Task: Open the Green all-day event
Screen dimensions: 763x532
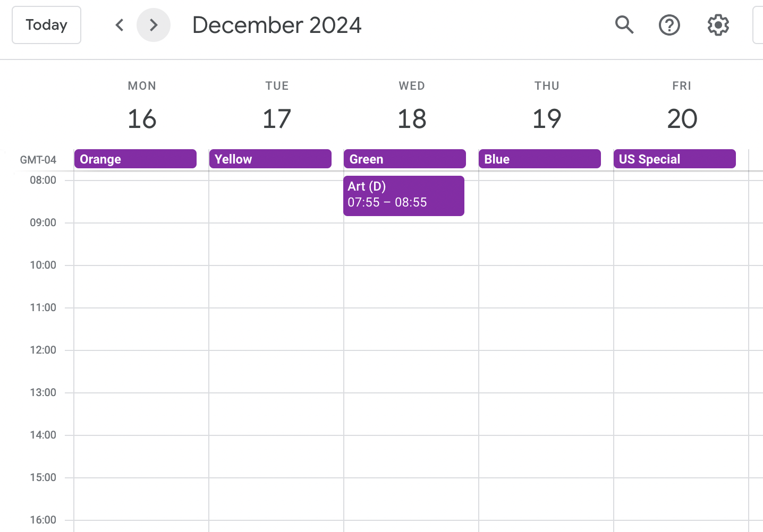Action: tap(405, 159)
